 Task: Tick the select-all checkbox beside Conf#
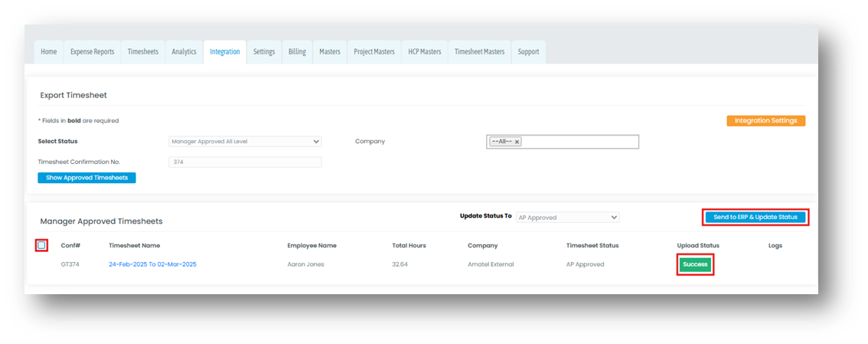tap(41, 245)
